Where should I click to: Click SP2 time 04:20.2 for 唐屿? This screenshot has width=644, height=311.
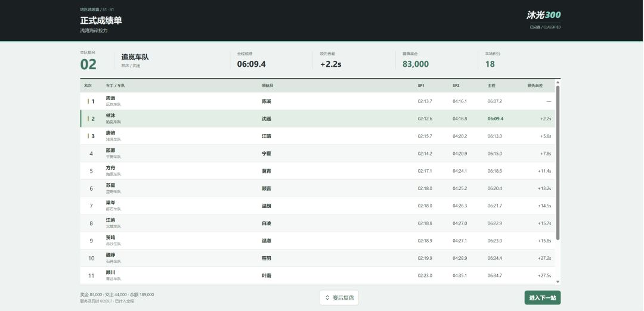pyautogui.click(x=460, y=136)
